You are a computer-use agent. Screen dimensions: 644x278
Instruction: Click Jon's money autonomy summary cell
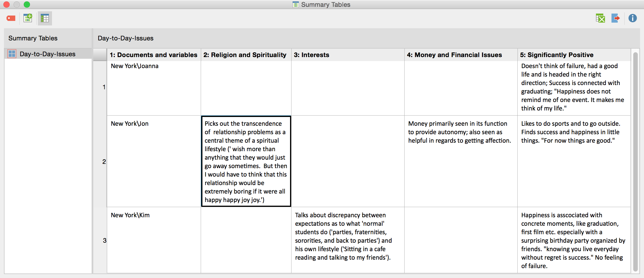pyautogui.click(x=461, y=161)
